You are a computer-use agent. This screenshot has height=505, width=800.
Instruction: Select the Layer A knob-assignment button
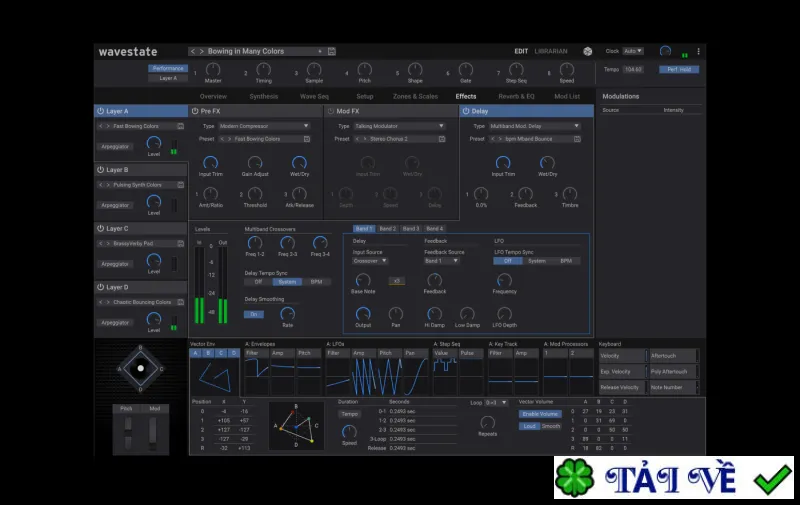pos(168,78)
